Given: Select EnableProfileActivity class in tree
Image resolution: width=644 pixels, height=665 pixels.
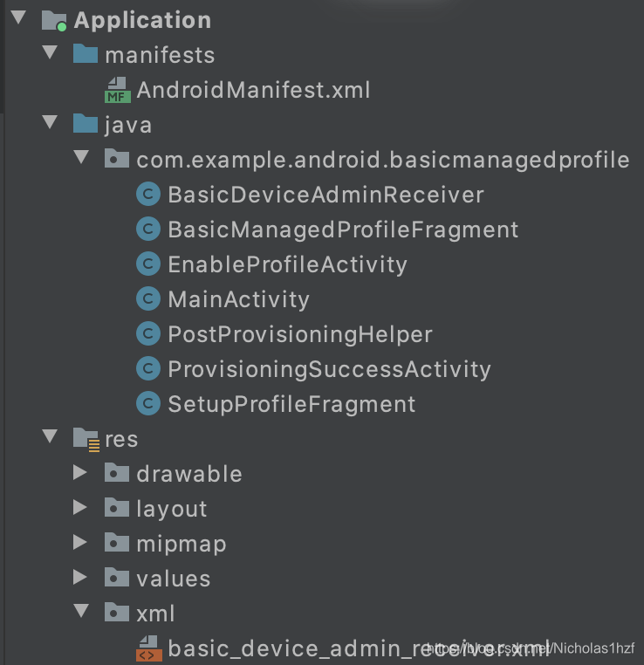Looking at the screenshot, I should 287,264.
